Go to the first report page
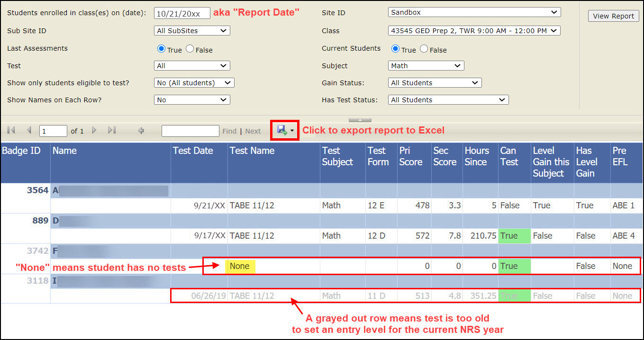The height and width of the screenshot is (340, 644). pyautogui.click(x=11, y=131)
